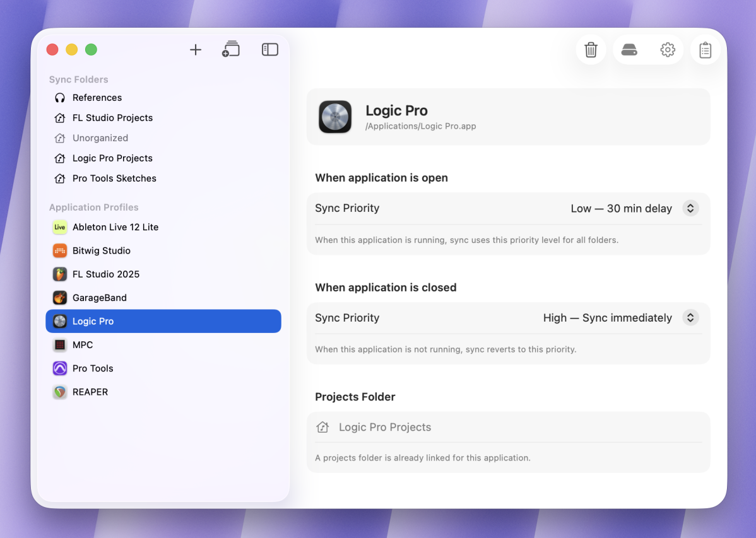Click the house icon beside FL Studio Projects
This screenshot has height=538, width=756.
point(60,118)
